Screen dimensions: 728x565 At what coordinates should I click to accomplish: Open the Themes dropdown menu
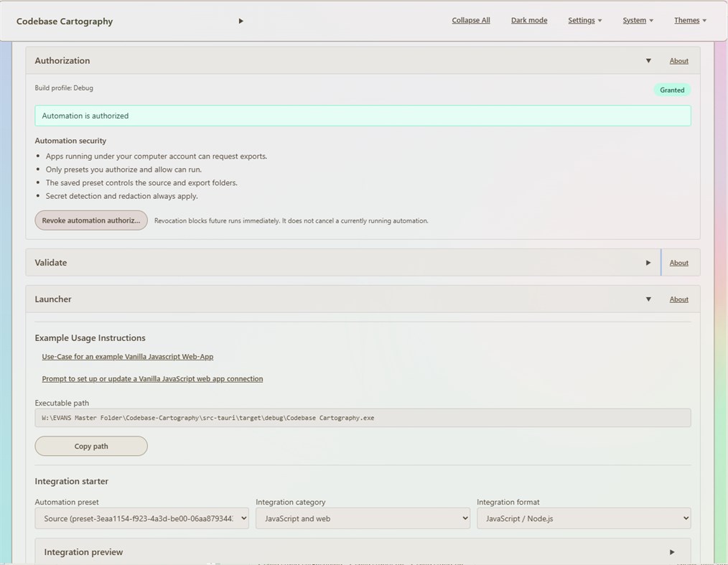690,20
